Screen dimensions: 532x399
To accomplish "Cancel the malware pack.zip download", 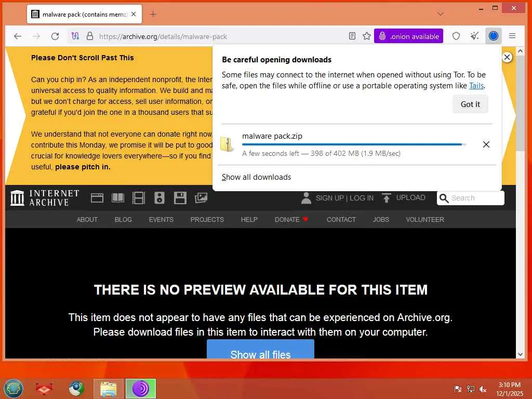I will (x=486, y=144).
